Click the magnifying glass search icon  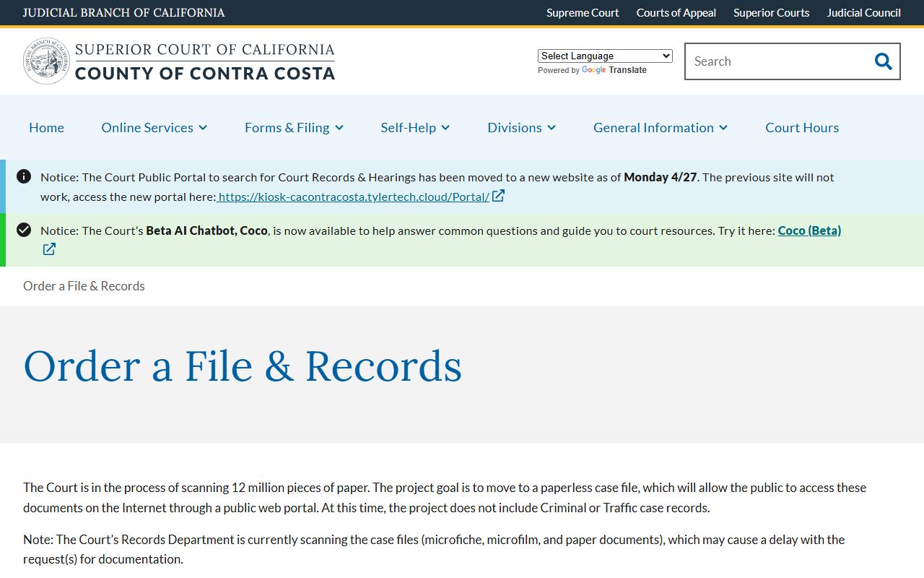883,61
